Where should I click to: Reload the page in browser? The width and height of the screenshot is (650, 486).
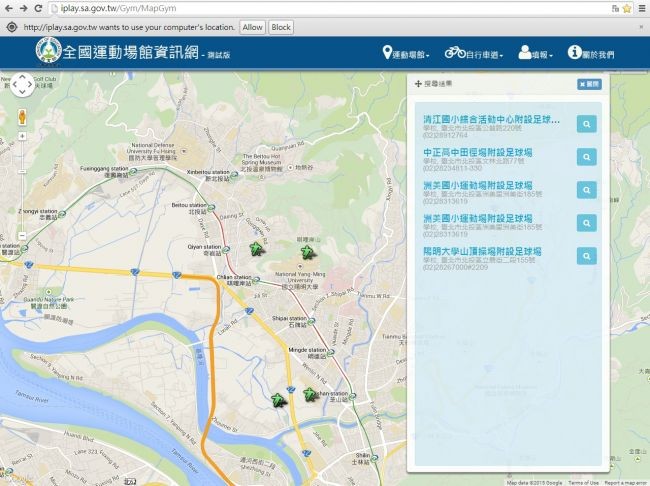38,8
